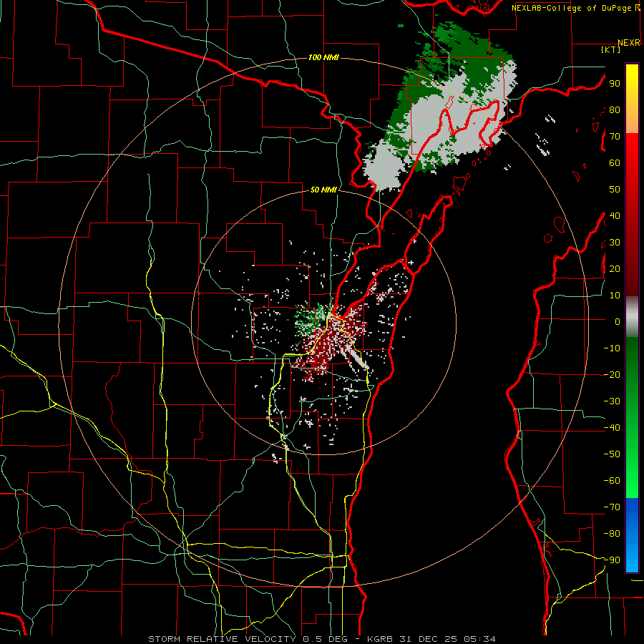Select the -70 value on velocity scale
Image resolution: width=644 pixels, height=644 pixels.
[x=612, y=507]
